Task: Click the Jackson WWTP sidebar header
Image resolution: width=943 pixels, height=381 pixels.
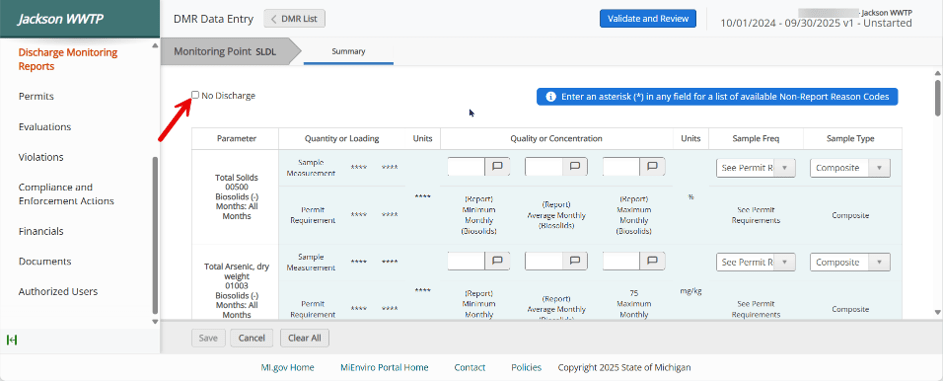Action: pos(80,19)
